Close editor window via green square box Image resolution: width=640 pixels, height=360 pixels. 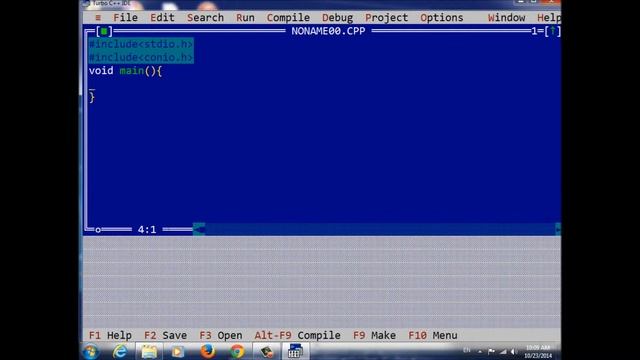pyautogui.click(x=104, y=31)
